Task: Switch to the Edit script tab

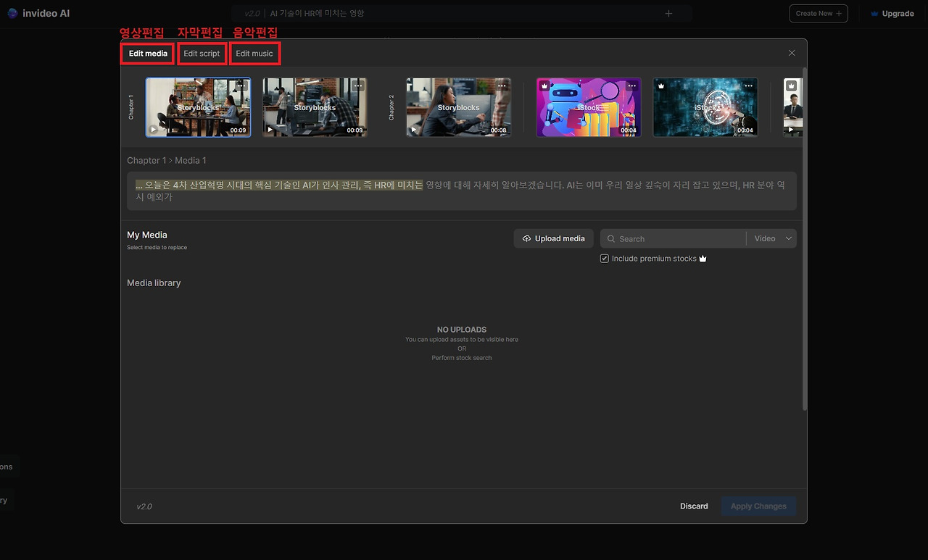Action: click(202, 54)
